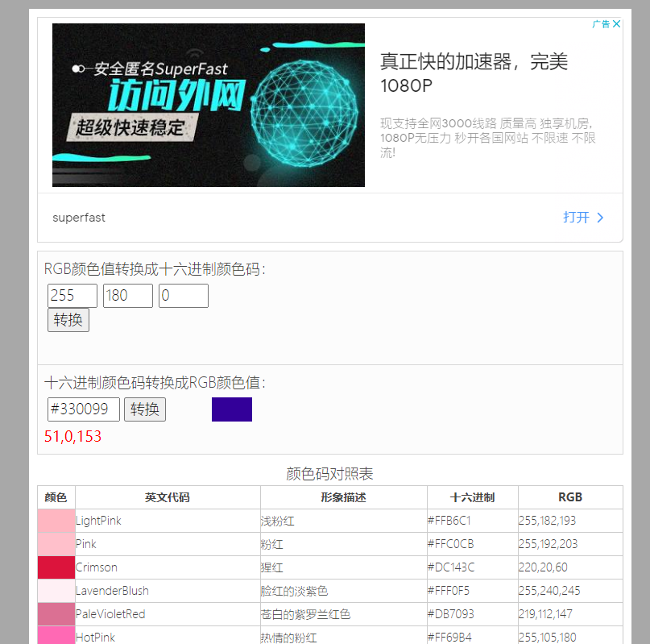Viewport: 650px width, 644px height.
Task: Select the description 猩红
Action: [x=272, y=567]
